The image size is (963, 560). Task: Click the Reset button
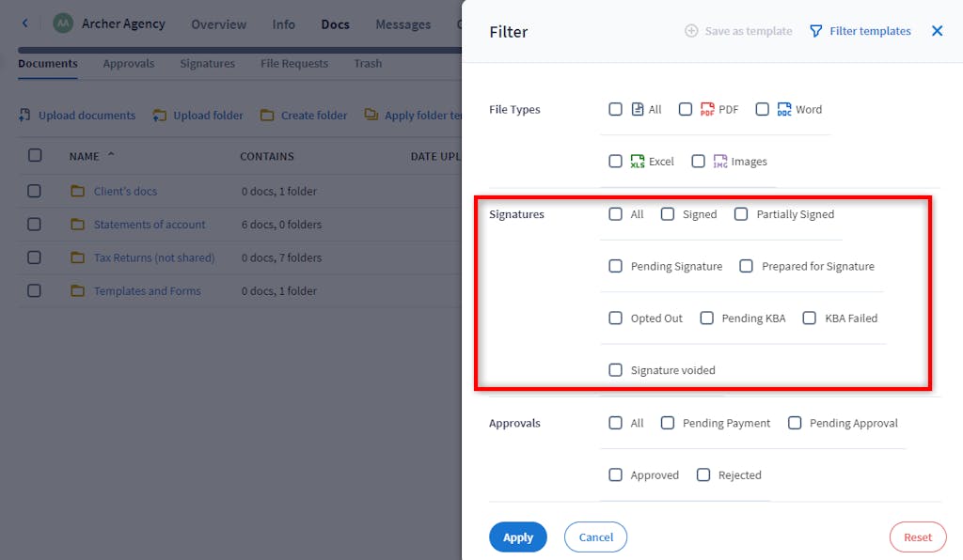coord(918,537)
